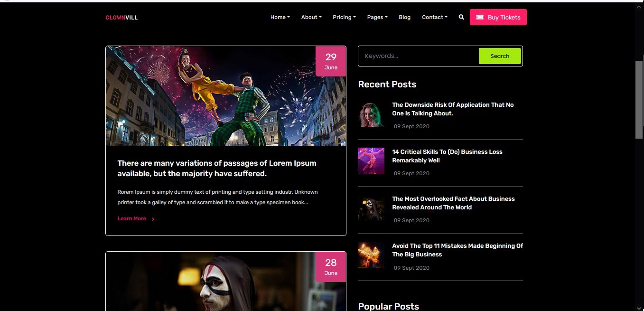The width and height of the screenshot is (644, 311).
Task: Open the Contact dropdown menu
Action: click(x=435, y=17)
